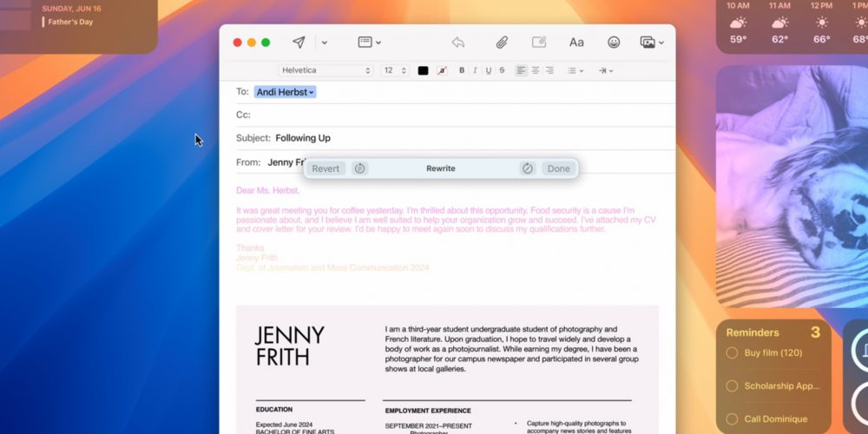Click EMPLOYMENT EXPERIENCE heading in attachment
This screenshot has height=434, width=868.
point(428,411)
